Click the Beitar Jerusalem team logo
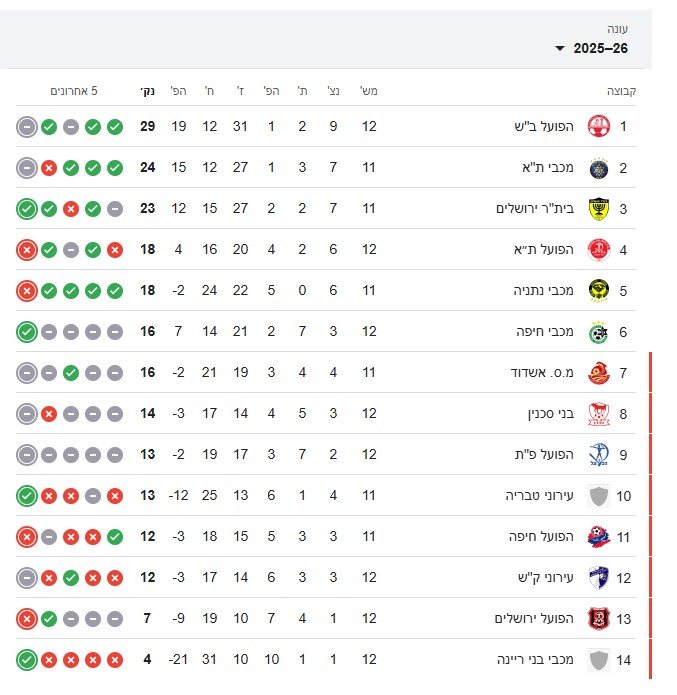 (599, 209)
